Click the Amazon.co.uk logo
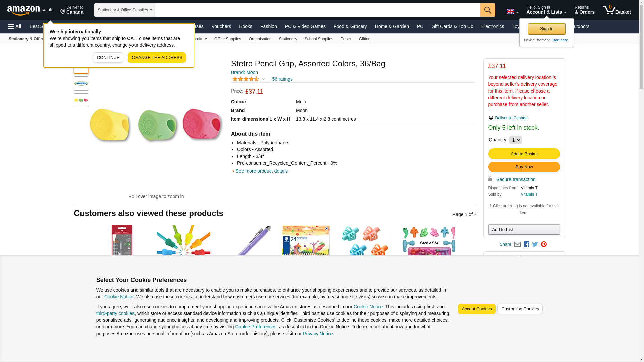The height and width of the screenshot is (362, 644). [30, 10]
